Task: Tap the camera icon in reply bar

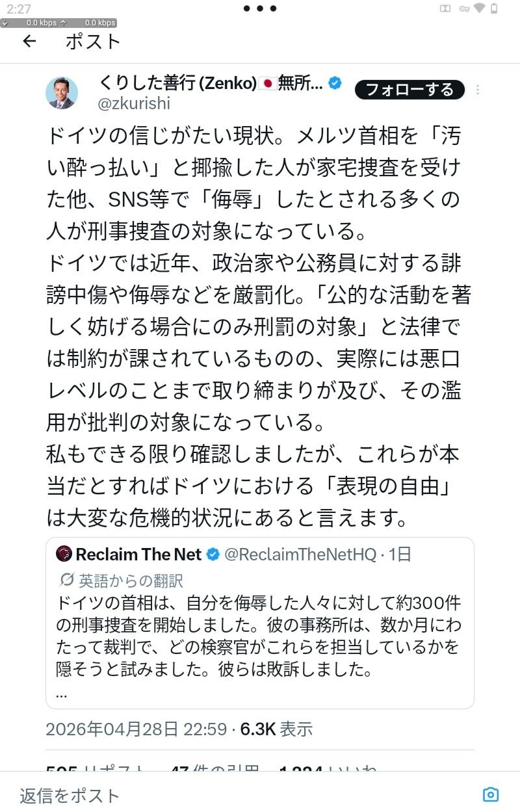Action: coord(491,794)
